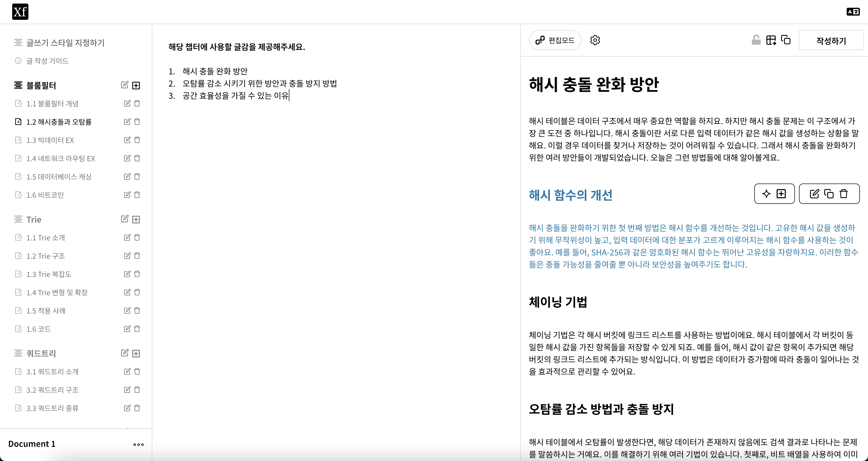Click the Xf logo icon

(x=20, y=12)
